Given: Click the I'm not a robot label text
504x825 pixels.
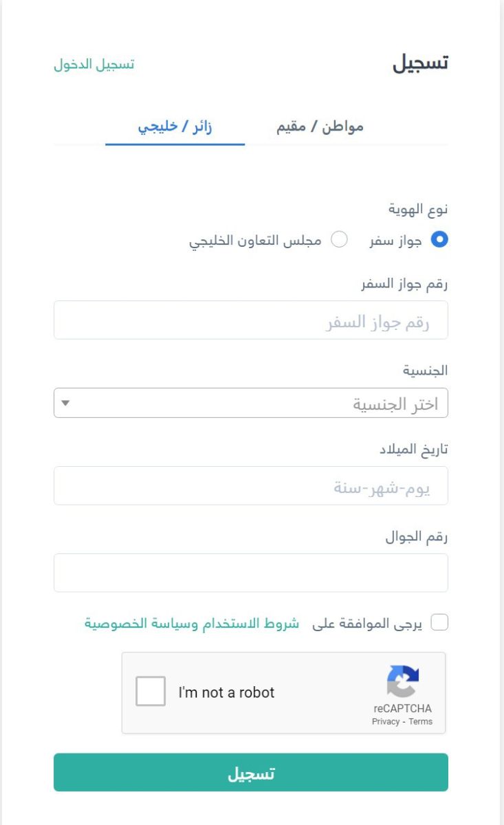Looking at the screenshot, I should point(226,692).
